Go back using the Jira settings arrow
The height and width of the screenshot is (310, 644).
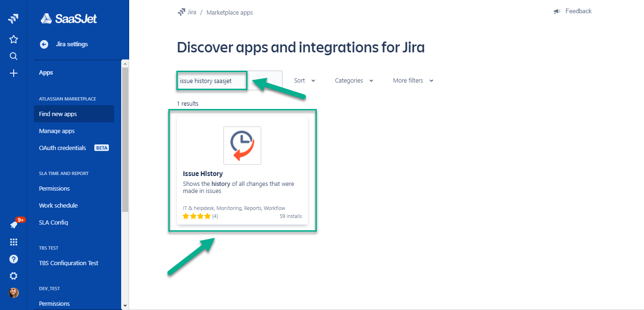click(44, 44)
